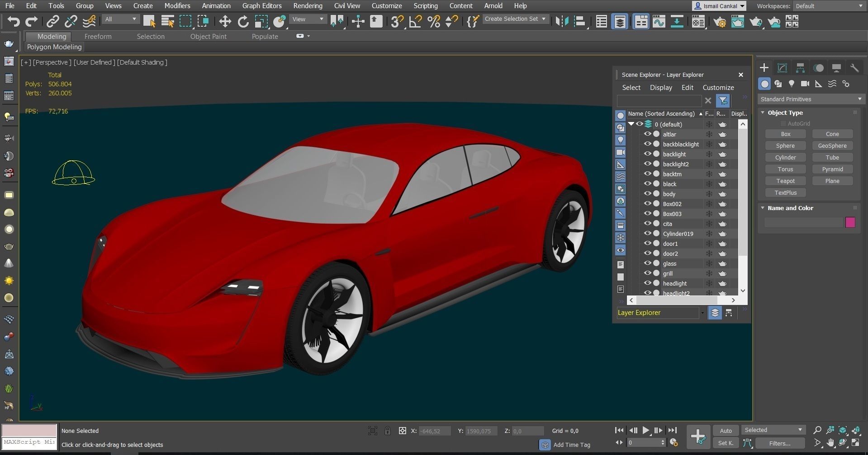The height and width of the screenshot is (455, 868).
Task: Open the Create Selection Set dropdown
Action: pos(515,19)
